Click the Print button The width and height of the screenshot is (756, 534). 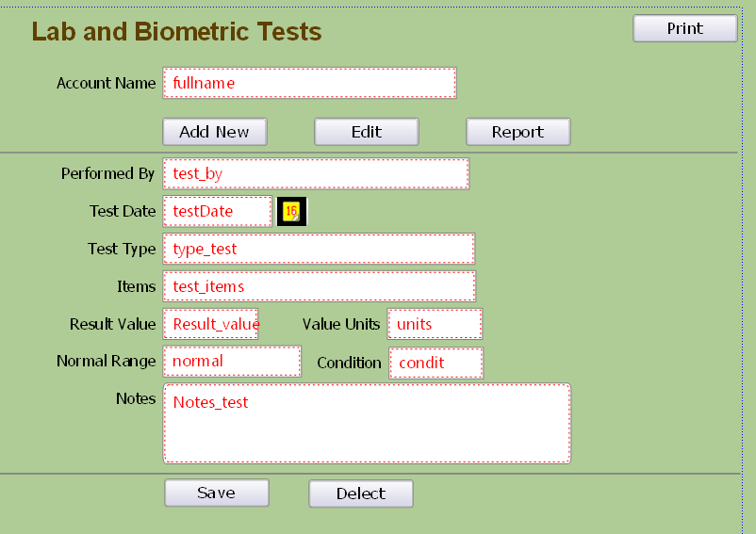coord(685,28)
